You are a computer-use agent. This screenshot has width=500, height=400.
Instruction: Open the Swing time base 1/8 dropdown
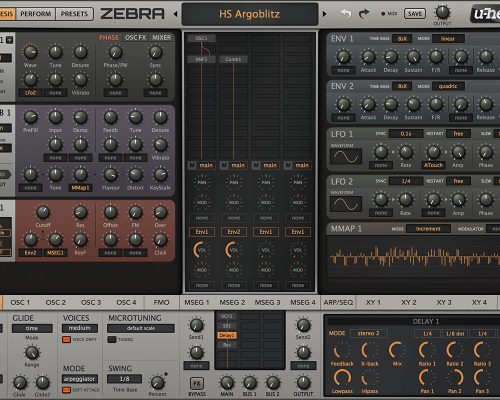pos(124,379)
